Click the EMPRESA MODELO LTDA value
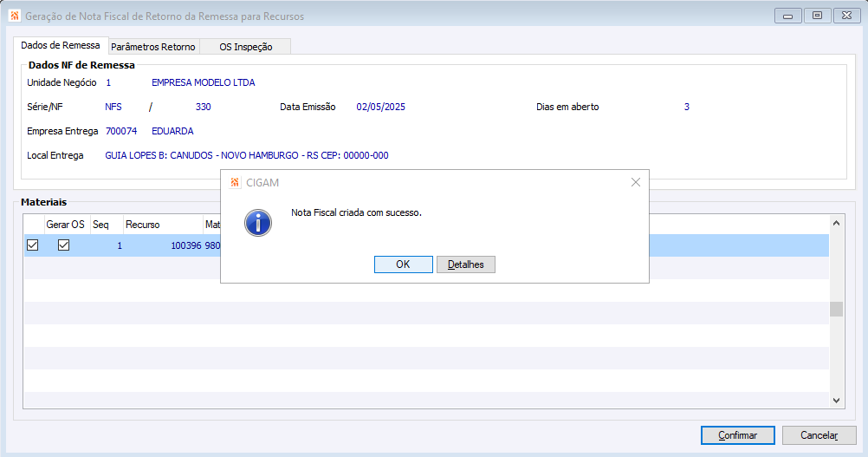The height and width of the screenshot is (457, 868). tap(204, 82)
